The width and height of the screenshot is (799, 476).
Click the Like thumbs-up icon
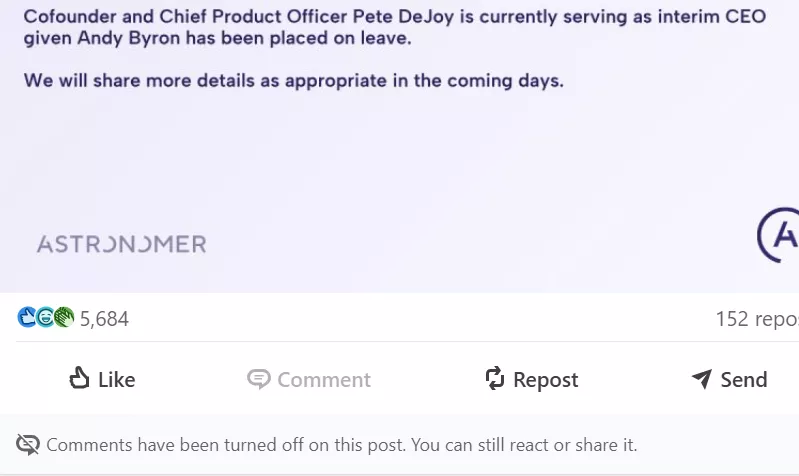80,378
